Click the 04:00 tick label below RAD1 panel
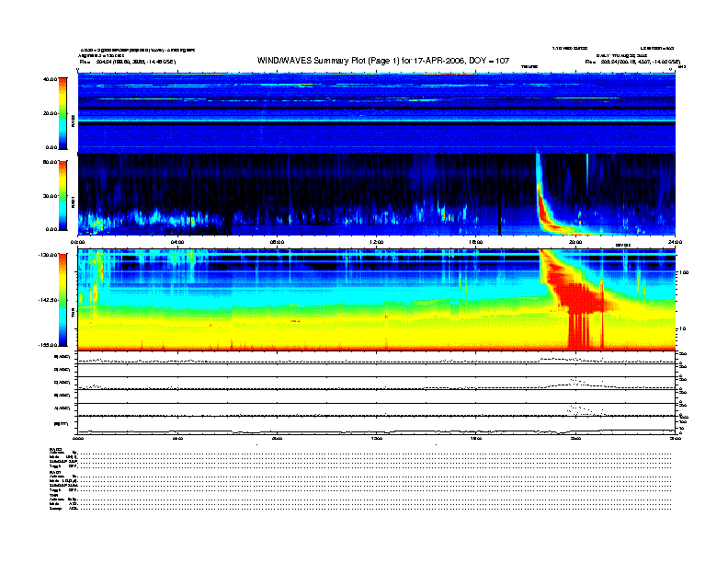 177,242
